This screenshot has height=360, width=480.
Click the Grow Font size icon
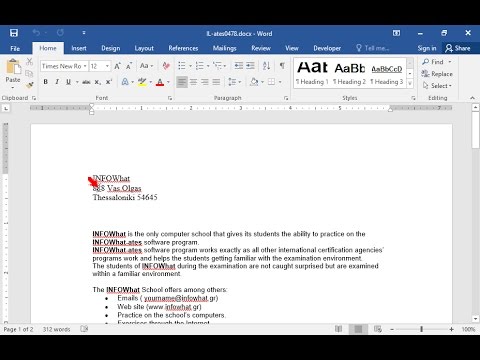point(117,66)
